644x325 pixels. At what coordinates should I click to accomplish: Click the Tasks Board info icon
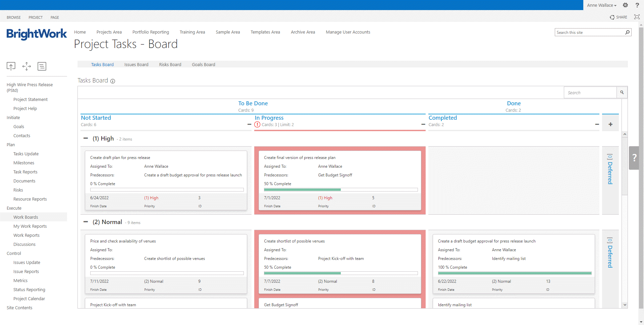[113, 81]
